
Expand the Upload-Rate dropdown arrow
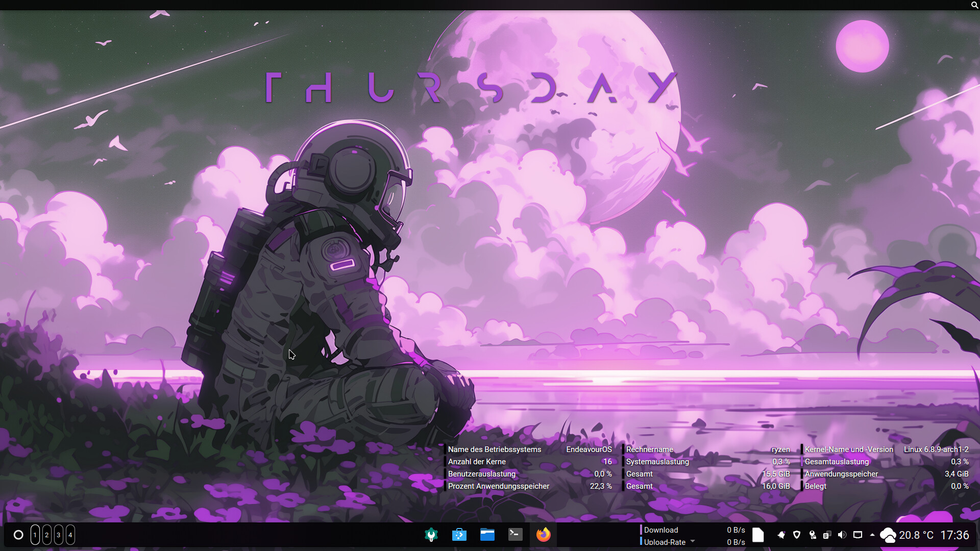coord(693,541)
